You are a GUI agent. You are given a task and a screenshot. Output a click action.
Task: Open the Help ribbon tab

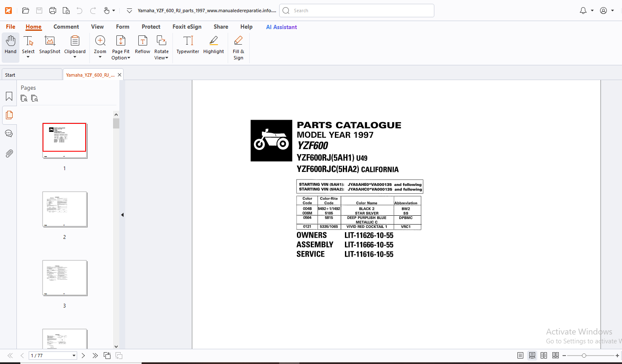pos(246,27)
